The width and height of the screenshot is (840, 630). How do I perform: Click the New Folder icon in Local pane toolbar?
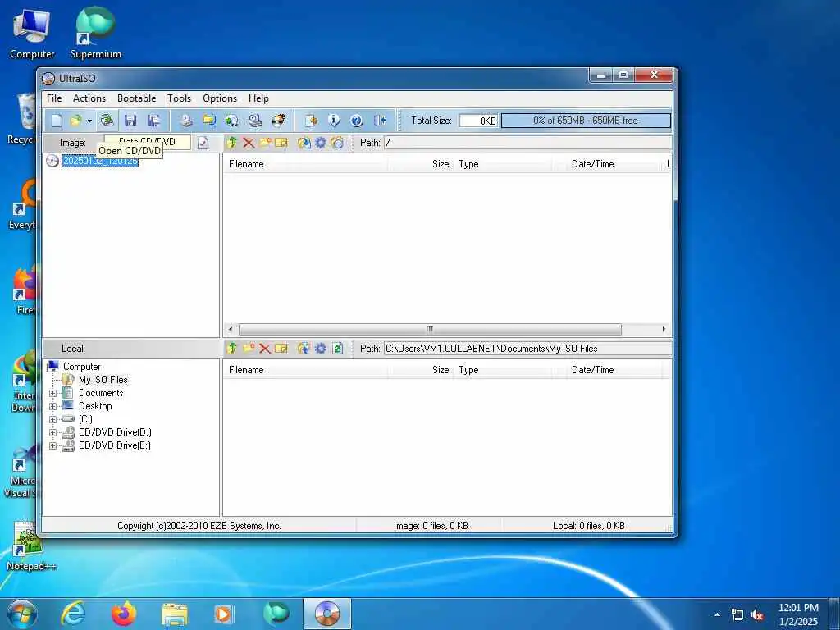249,348
